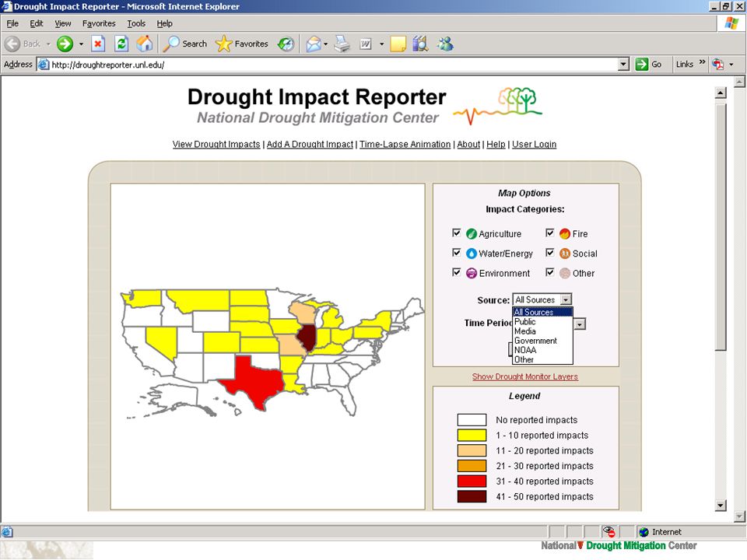Click the PDF icon beside Links
The width and height of the screenshot is (747, 560).
tap(718, 65)
